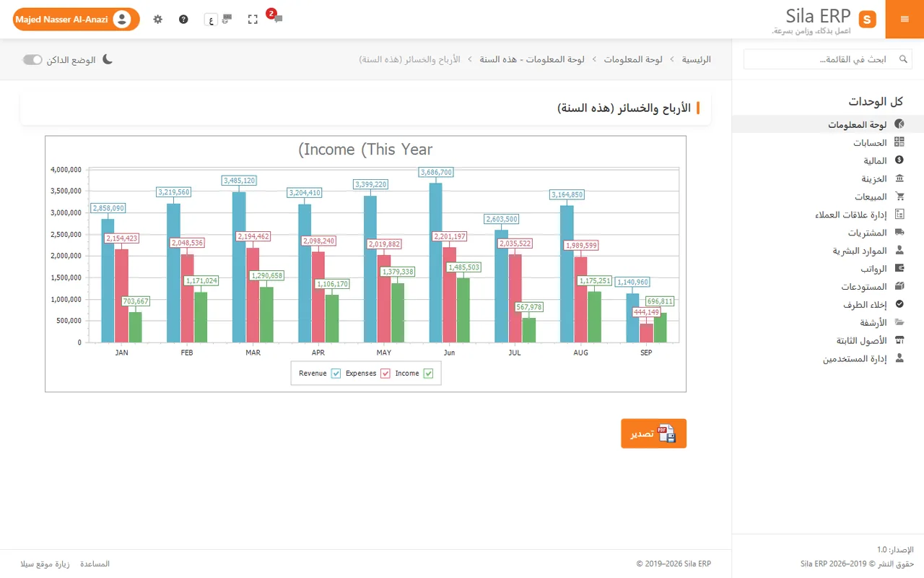The image size is (924, 578).
Task: Click the MAR revenue value 3,485,120
Action: pos(239,181)
